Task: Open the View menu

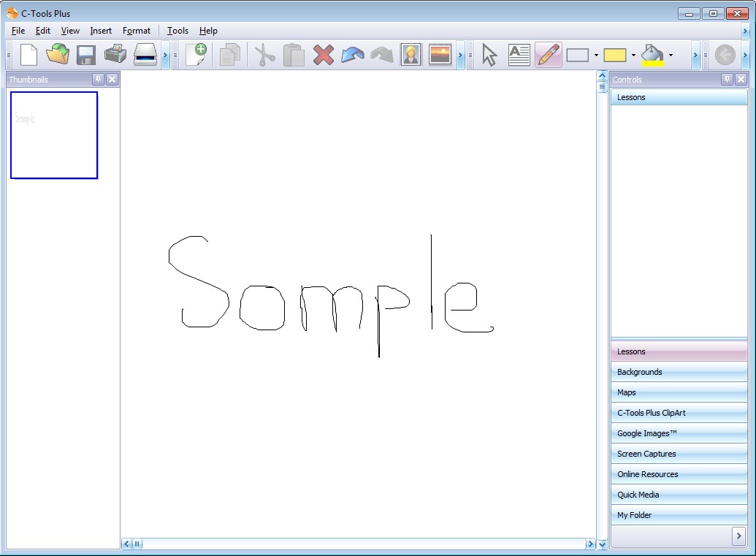Action: [70, 31]
